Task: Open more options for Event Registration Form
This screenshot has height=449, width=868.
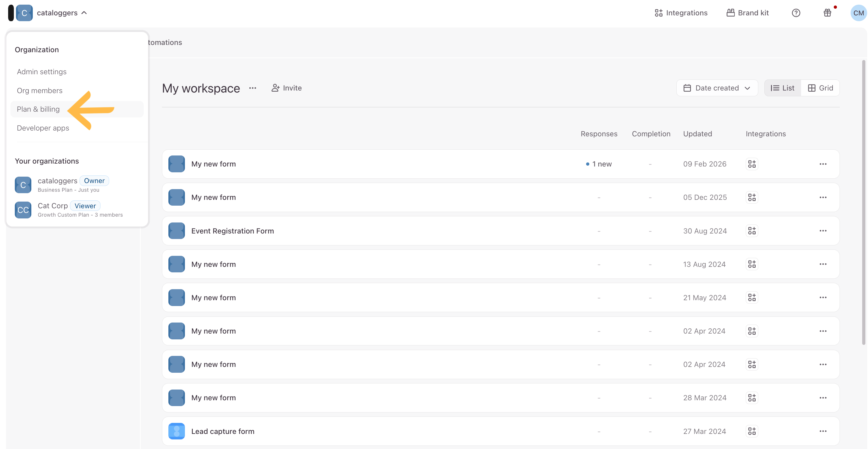Action: pos(823,231)
